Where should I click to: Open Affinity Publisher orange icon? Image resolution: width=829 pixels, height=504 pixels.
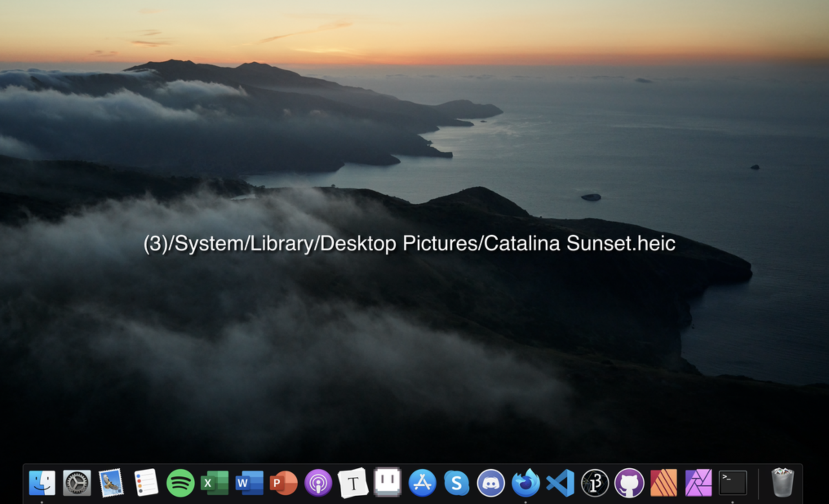(663, 483)
